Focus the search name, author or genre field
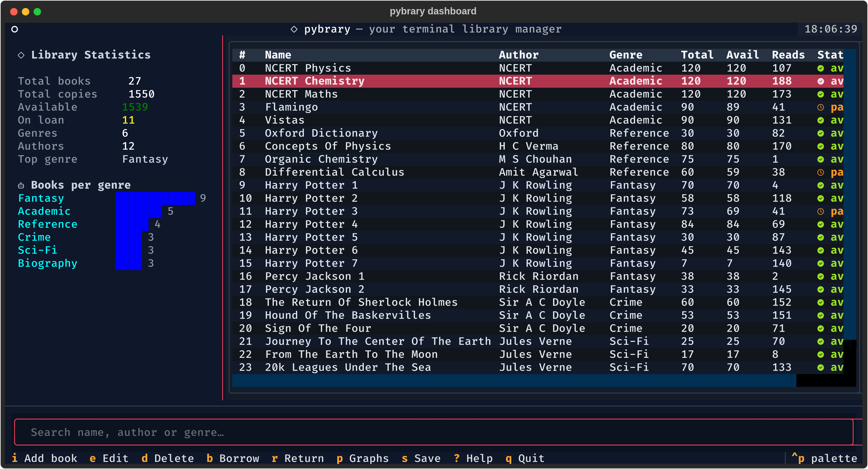 (x=434, y=432)
